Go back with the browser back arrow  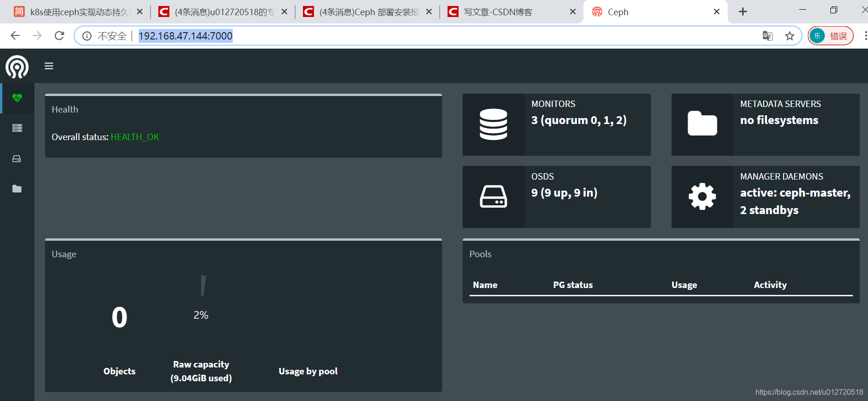click(x=15, y=36)
